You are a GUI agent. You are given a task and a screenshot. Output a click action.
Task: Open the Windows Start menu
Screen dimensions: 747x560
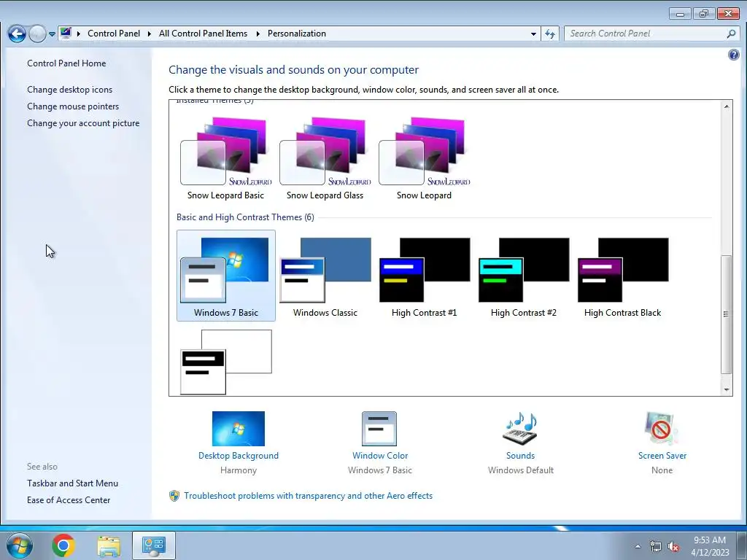tap(20, 545)
